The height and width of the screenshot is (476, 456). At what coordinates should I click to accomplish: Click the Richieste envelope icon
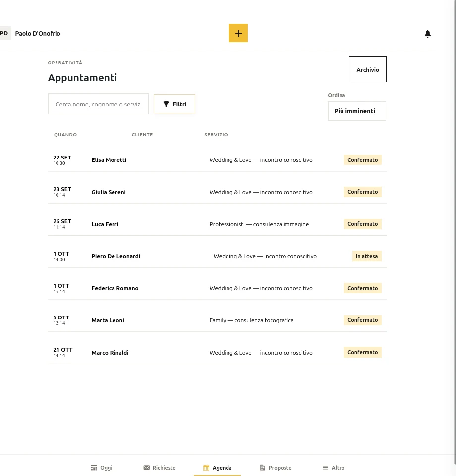click(x=146, y=468)
